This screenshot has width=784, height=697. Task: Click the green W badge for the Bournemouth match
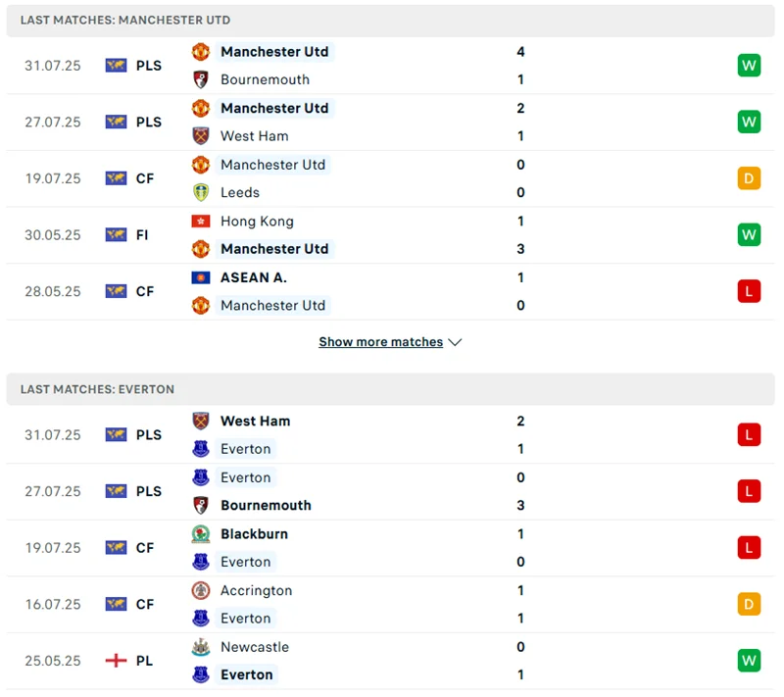click(749, 66)
